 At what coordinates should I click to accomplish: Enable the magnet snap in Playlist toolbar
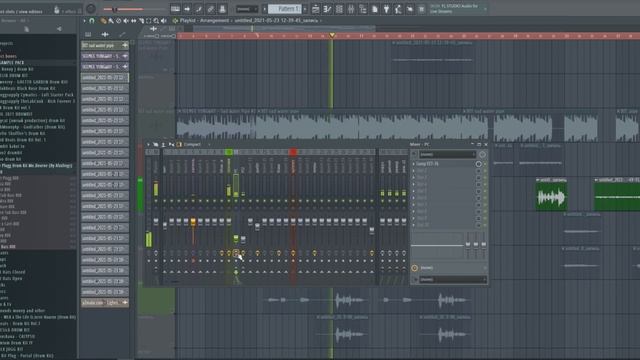coord(92,20)
